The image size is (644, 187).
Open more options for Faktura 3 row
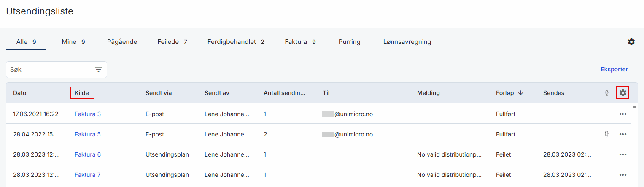[622, 114]
